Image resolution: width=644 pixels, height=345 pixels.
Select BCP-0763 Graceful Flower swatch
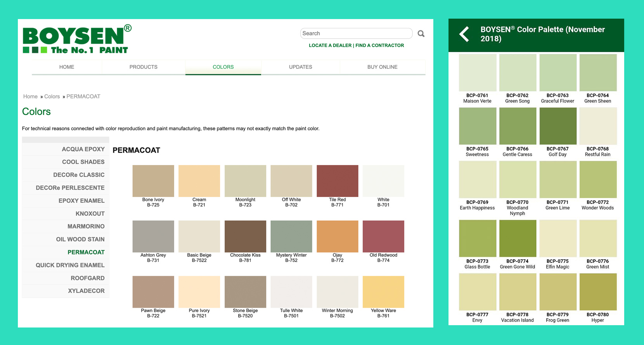coord(558,73)
